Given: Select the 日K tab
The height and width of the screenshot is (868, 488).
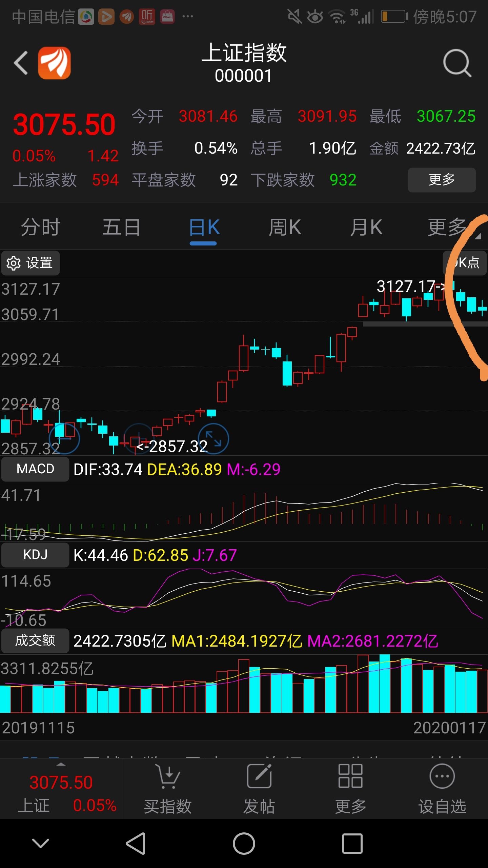Looking at the screenshot, I should (x=204, y=227).
